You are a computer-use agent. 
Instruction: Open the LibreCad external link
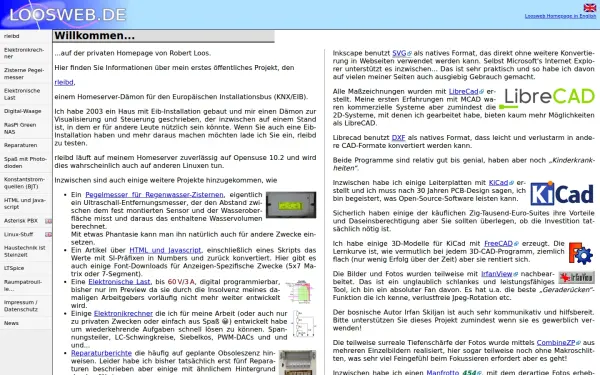coord(466,91)
